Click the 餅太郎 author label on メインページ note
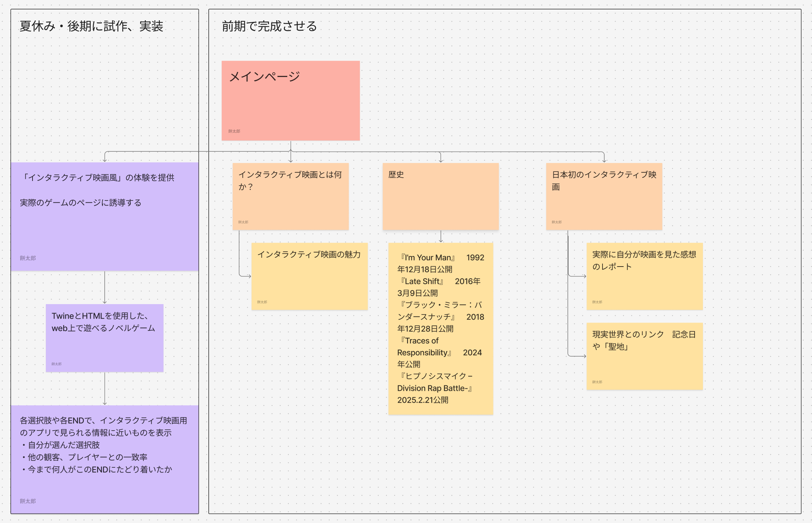Viewport: 812px width, 523px height. pos(234,131)
